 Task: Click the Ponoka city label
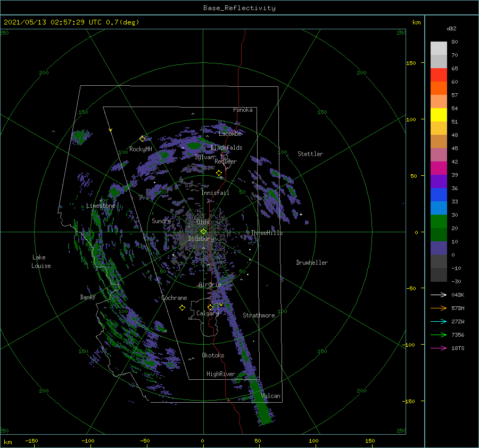coord(243,110)
